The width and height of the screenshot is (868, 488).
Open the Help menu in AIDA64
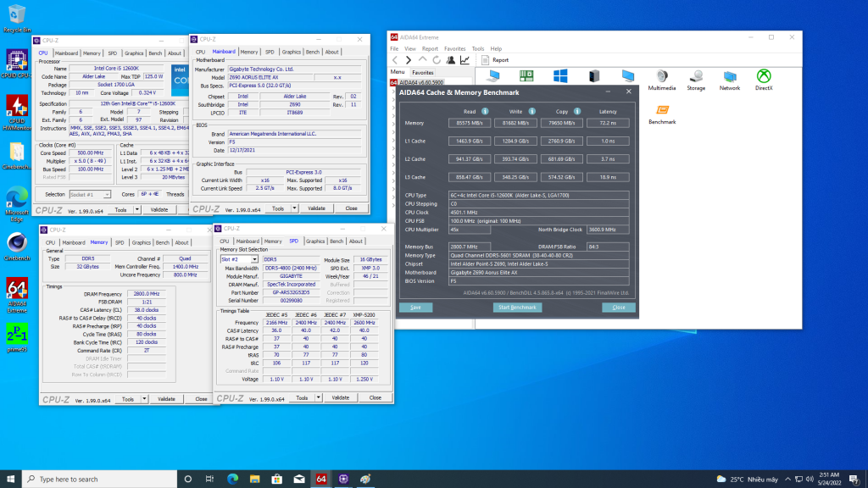click(496, 48)
